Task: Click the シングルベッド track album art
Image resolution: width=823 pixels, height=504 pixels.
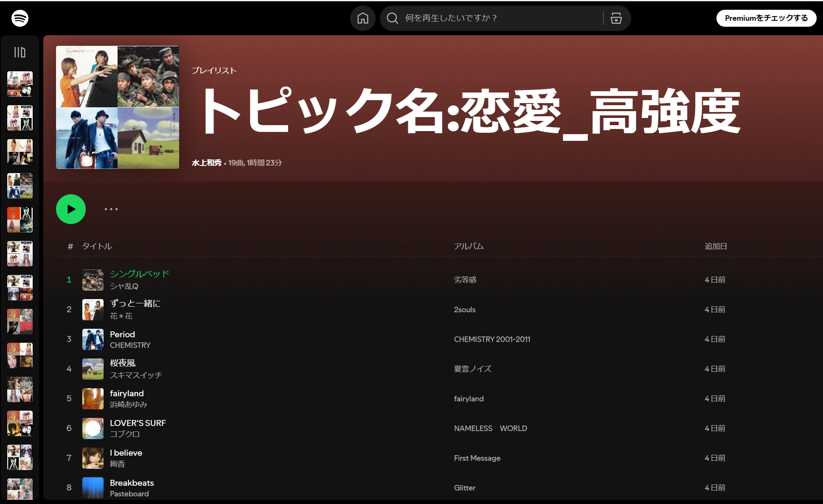Action: click(x=93, y=280)
